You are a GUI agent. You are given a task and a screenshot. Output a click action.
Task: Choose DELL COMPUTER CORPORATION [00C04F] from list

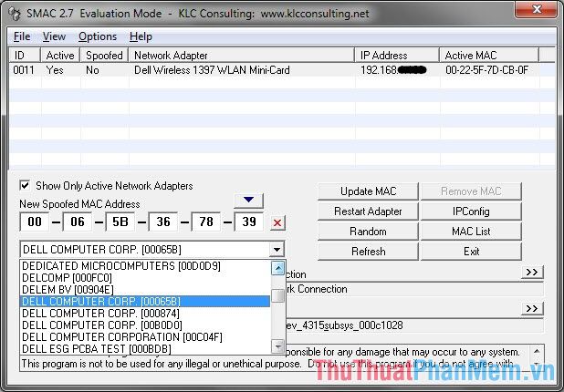coord(145,336)
